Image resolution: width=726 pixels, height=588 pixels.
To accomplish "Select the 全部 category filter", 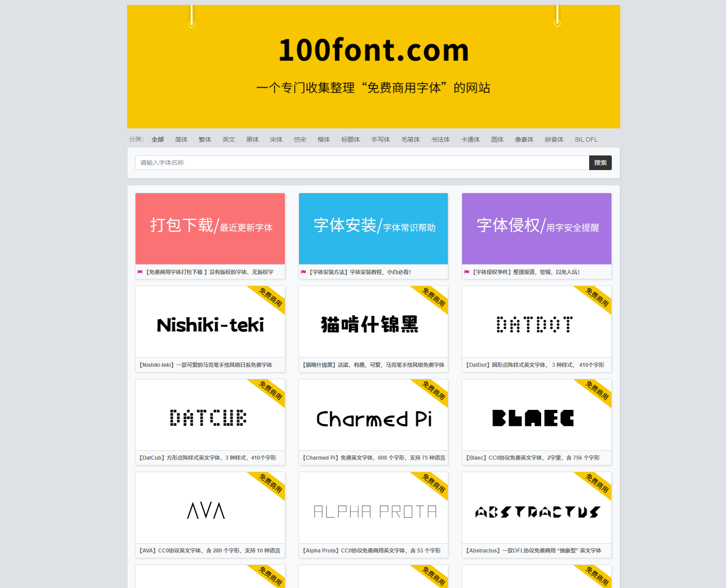I will (158, 139).
